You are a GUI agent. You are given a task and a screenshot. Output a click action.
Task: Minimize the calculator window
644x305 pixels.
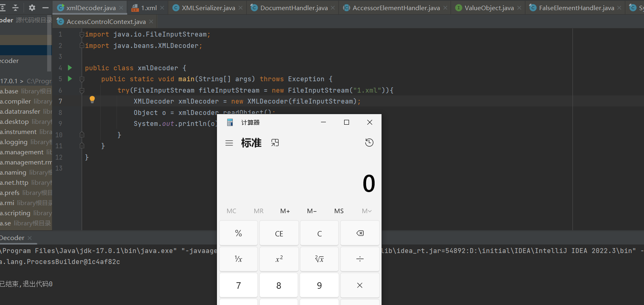tap(323, 122)
